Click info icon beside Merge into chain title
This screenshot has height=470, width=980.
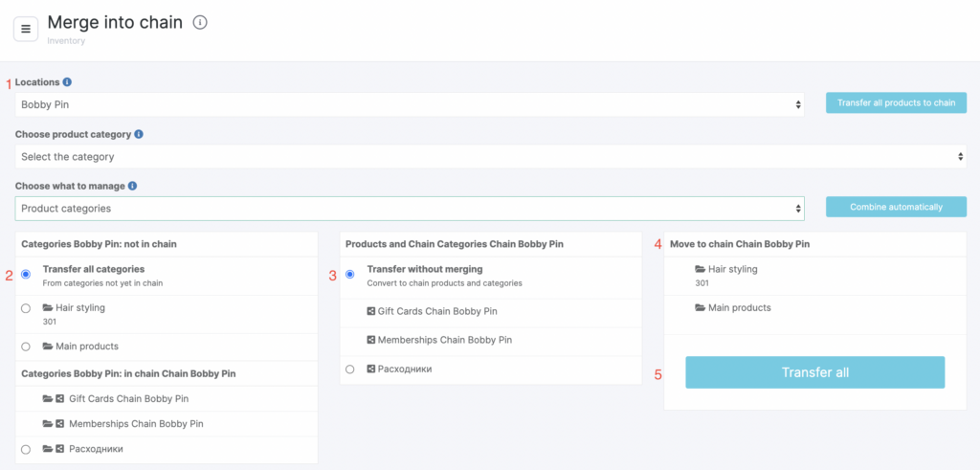[x=200, y=22]
